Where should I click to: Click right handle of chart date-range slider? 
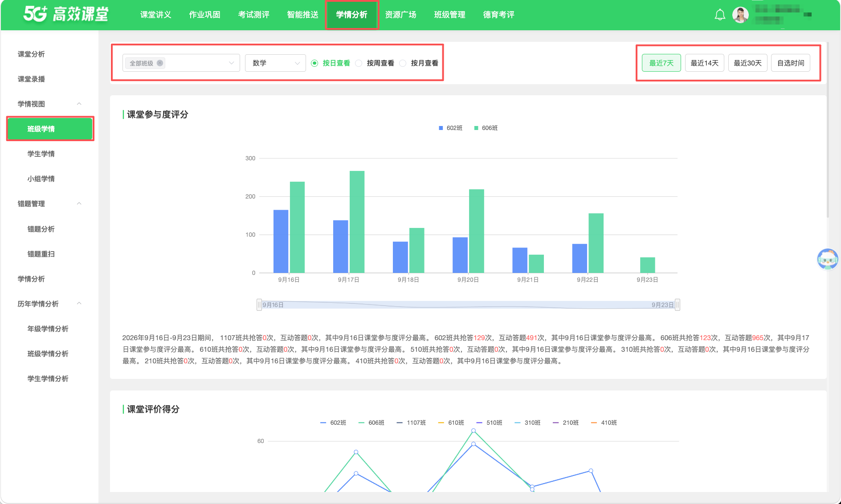point(678,305)
